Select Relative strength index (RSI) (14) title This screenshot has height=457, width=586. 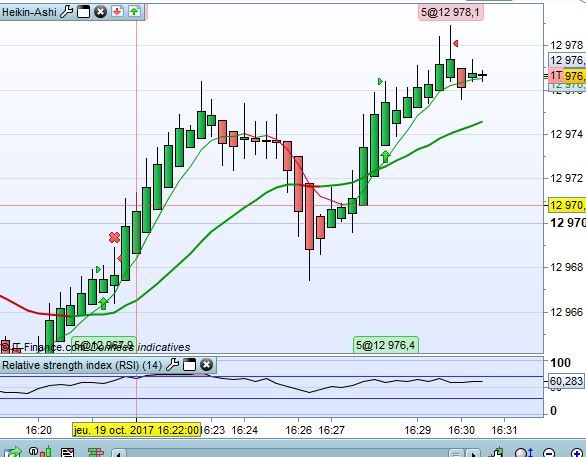(82, 365)
